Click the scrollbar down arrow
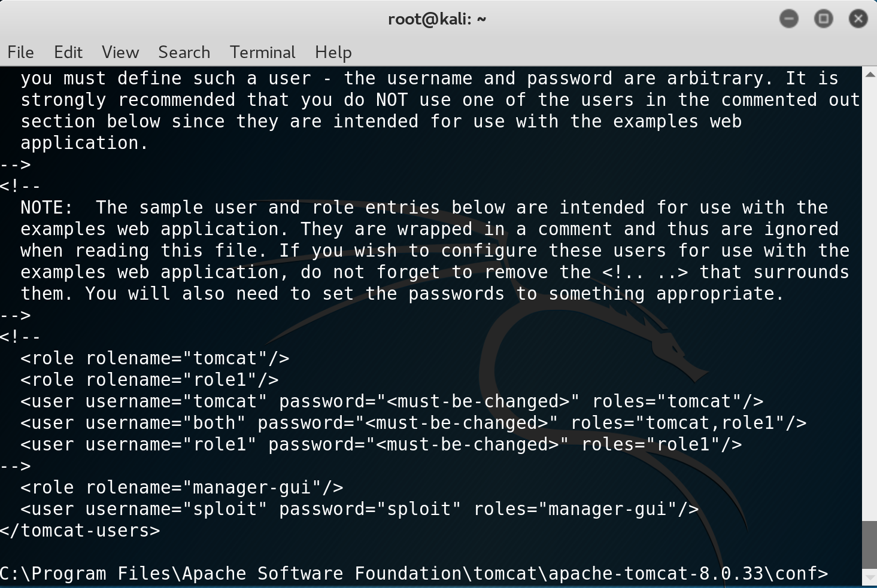The image size is (877, 588). pyautogui.click(x=870, y=577)
